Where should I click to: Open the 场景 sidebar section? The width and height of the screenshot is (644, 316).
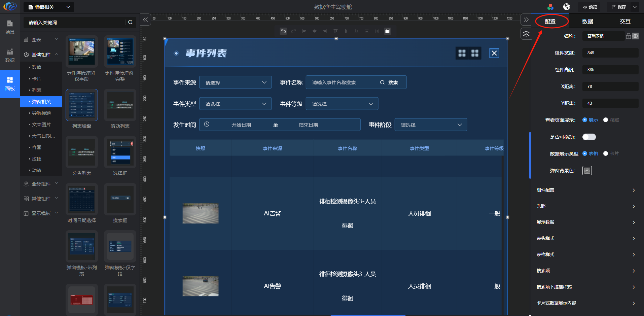[x=10, y=27]
